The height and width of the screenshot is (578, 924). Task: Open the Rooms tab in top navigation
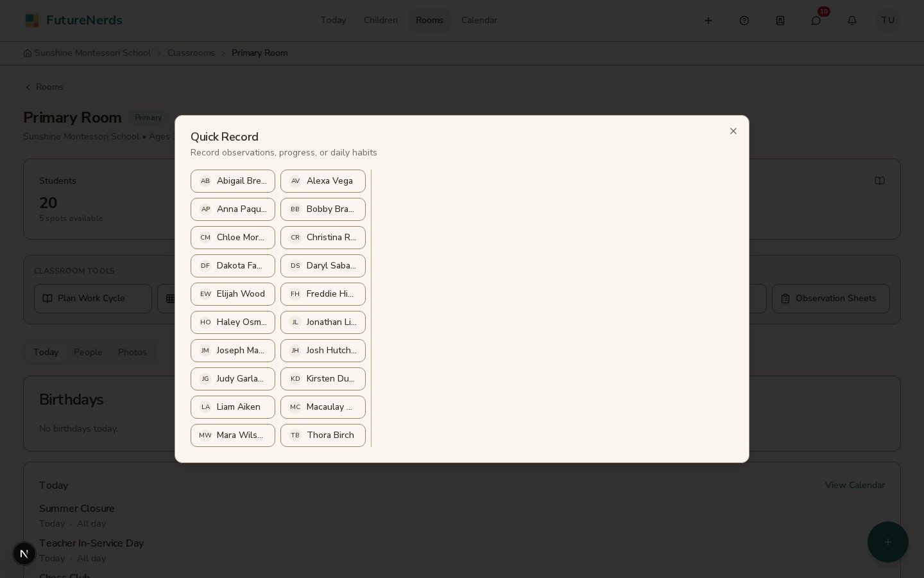[x=429, y=21]
